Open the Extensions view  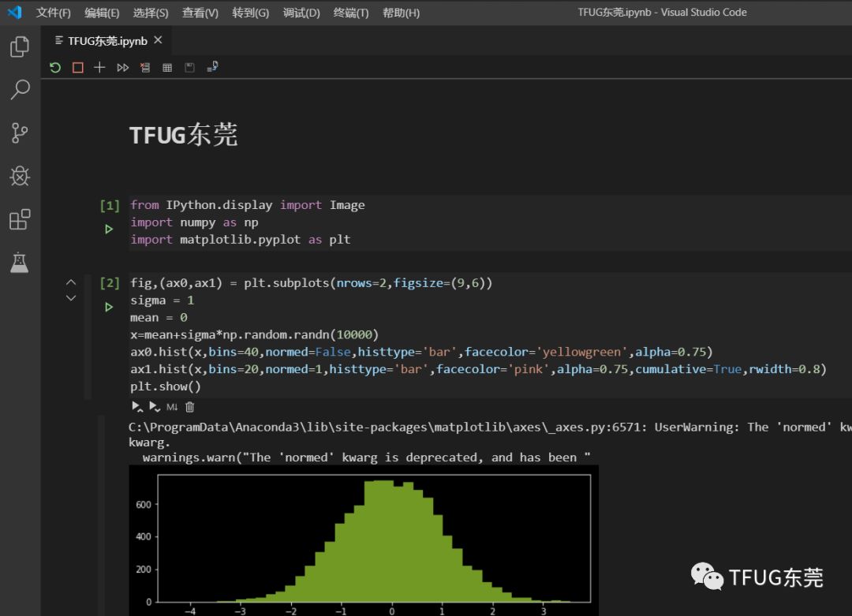(x=20, y=219)
